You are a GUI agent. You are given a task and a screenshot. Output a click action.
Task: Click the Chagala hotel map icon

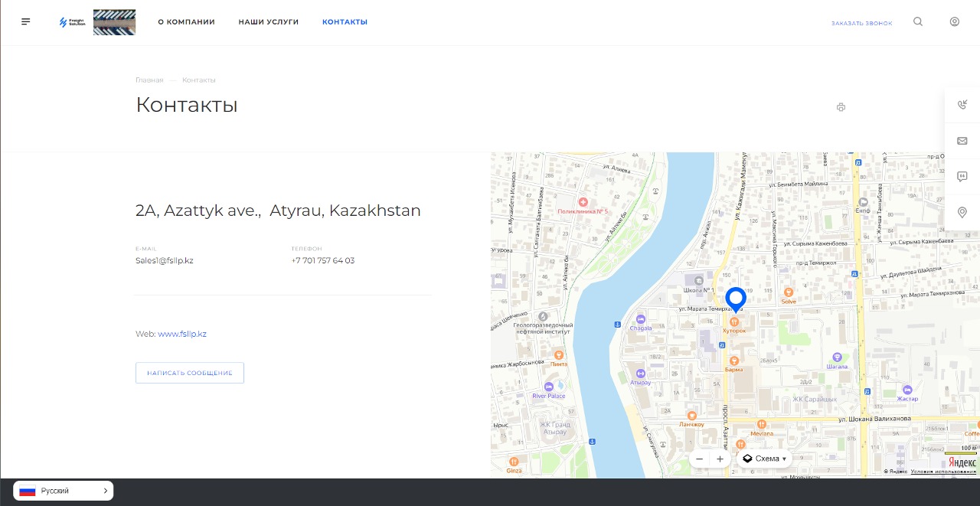tap(641, 319)
